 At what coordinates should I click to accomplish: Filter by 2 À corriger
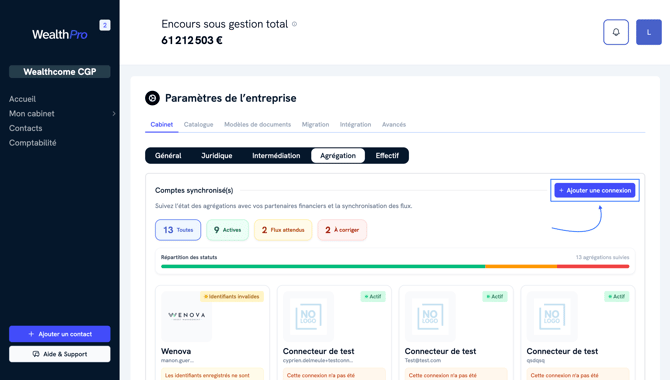342,230
